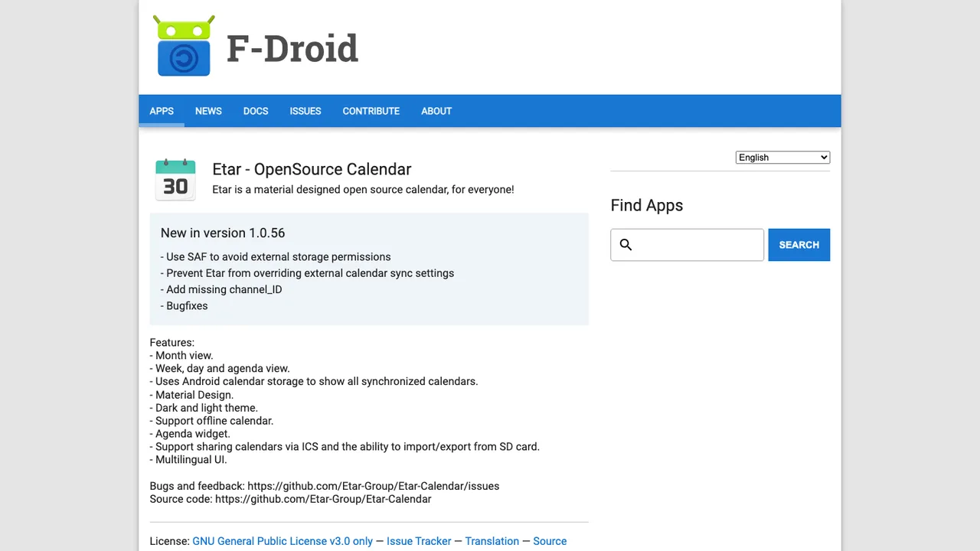Click the Source link
Image resolution: width=980 pixels, height=551 pixels.
click(550, 541)
